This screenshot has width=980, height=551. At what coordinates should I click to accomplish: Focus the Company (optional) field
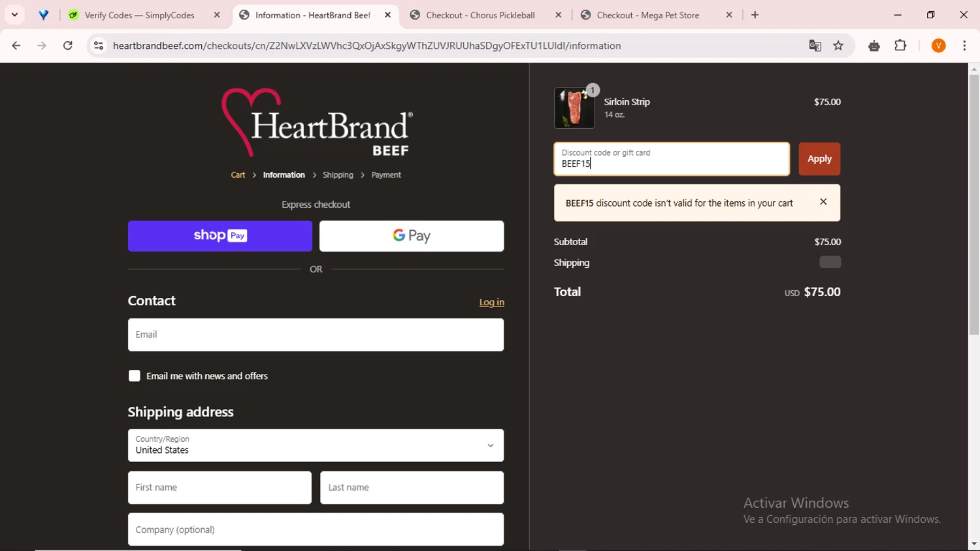pyautogui.click(x=316, y=529)
